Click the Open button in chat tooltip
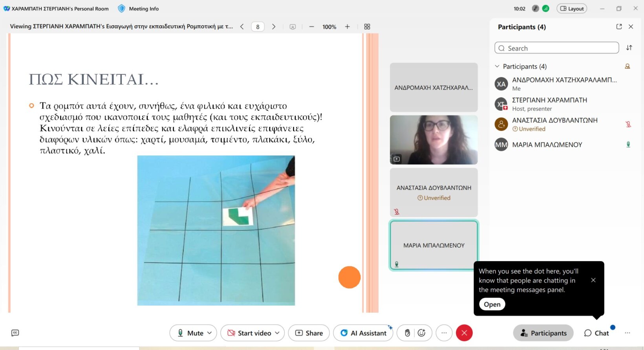This screenshot has width=644, height=350. pyautogui.click(x=492, y=304)
